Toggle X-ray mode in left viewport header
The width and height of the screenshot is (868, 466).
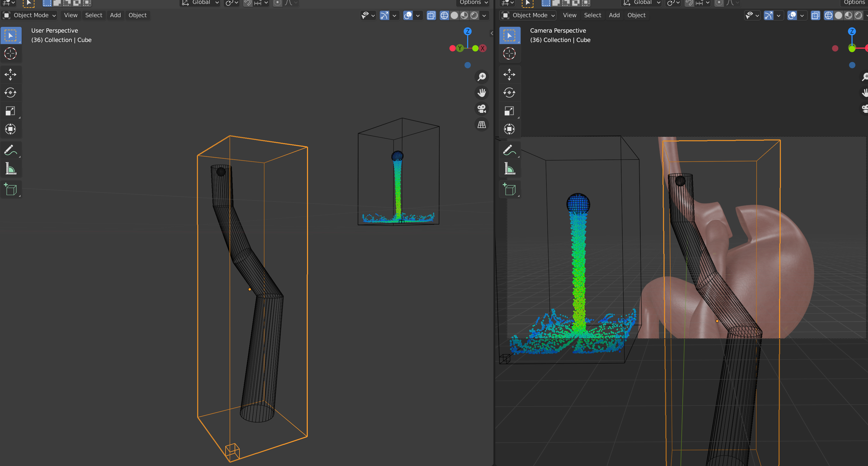point(431,15)
